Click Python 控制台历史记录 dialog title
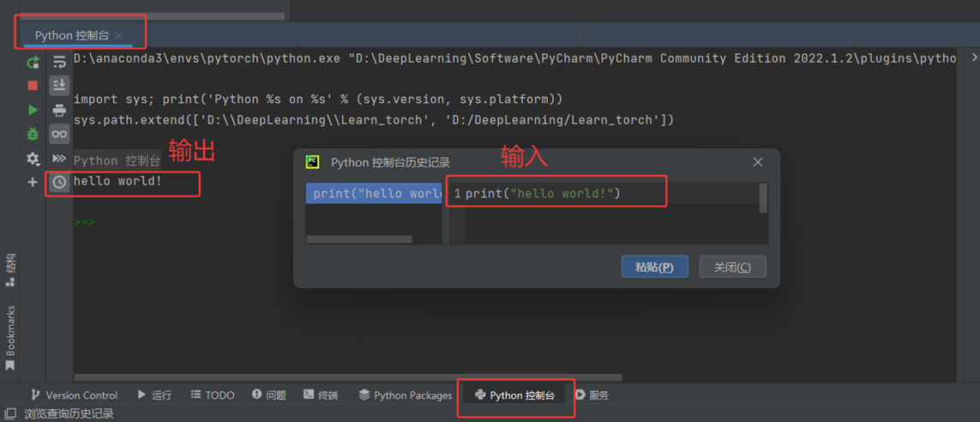The image size is (980, 422). point(391,163)
